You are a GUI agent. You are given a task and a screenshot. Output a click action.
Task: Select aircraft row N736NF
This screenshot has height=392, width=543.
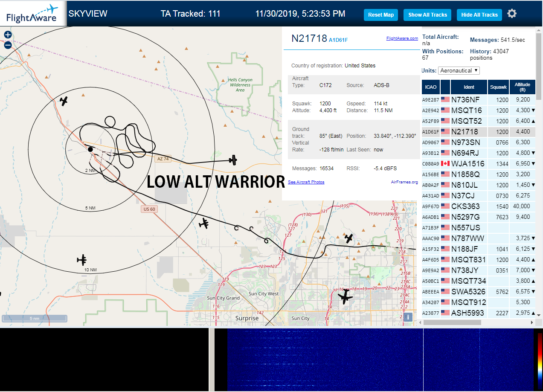click(x=478, y=99)
